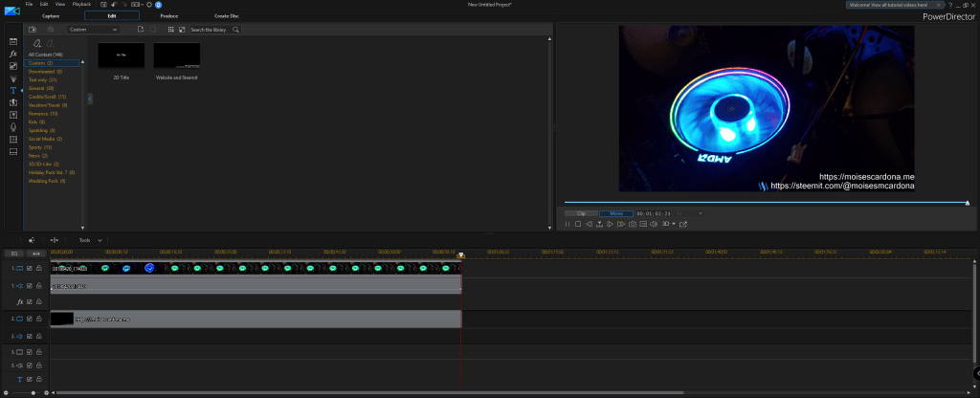Image resolution: width=980 pixels, height=398 pixels.
Task: Stop the preview playback
Action: [578, 224]
